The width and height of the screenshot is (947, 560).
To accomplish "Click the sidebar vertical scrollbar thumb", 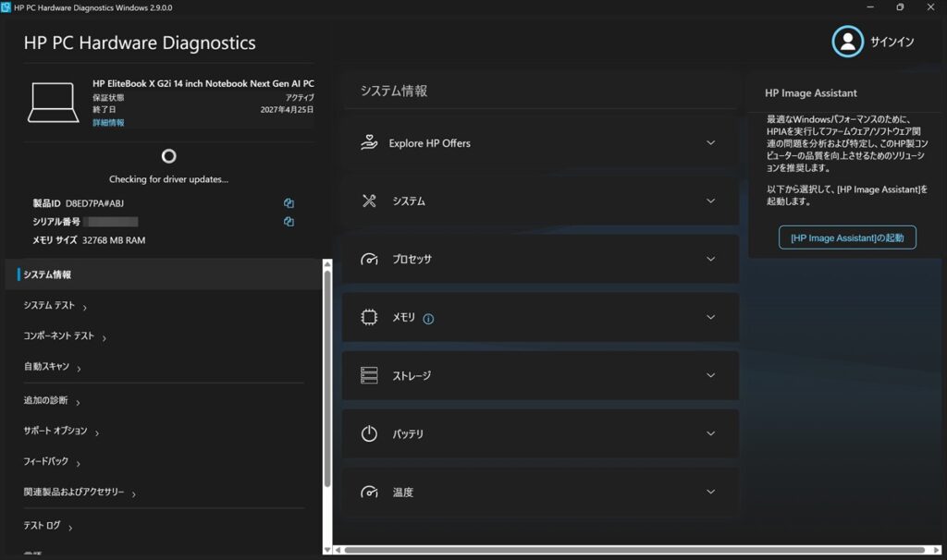I will coord(327,378).
